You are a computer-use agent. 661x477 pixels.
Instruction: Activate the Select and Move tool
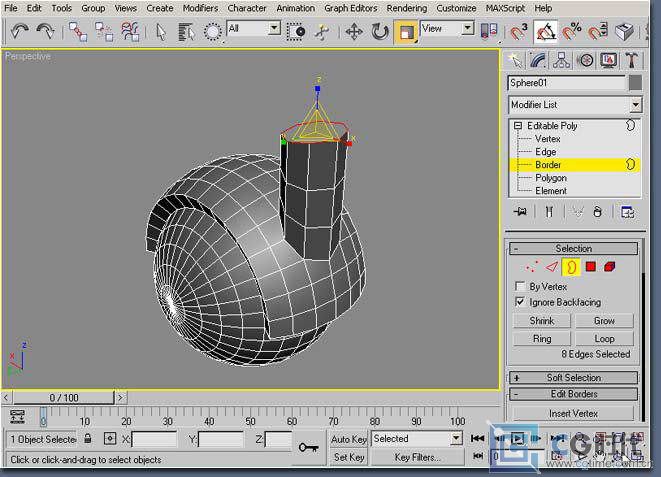[354, 32]
